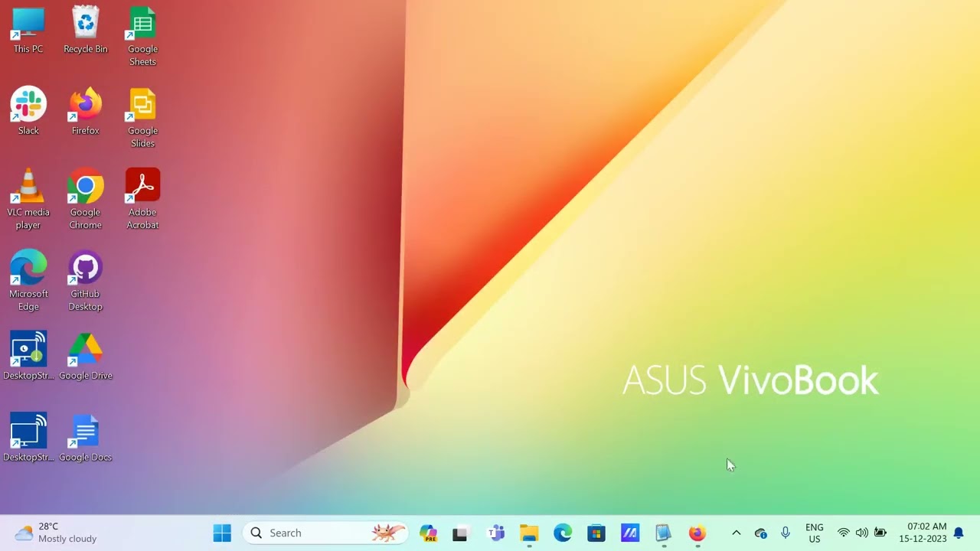
Task: Switch to the Notepad taskbar app
Action: tap(664, 533)
